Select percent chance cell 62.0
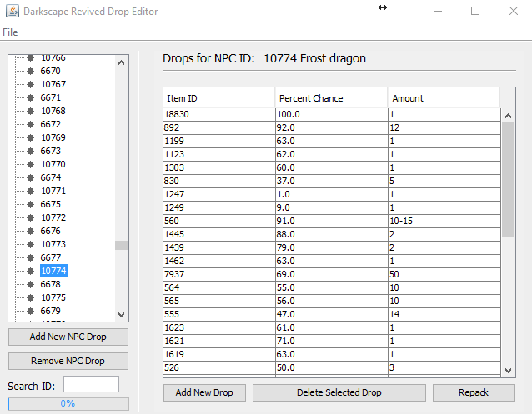The height and width of the screenshot is (414, 532). click(x=332, y=154)
